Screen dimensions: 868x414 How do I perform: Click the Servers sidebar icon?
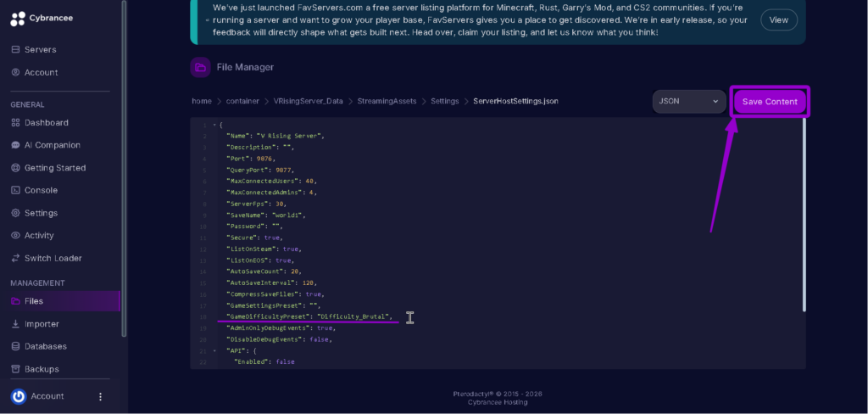[15, 50]
